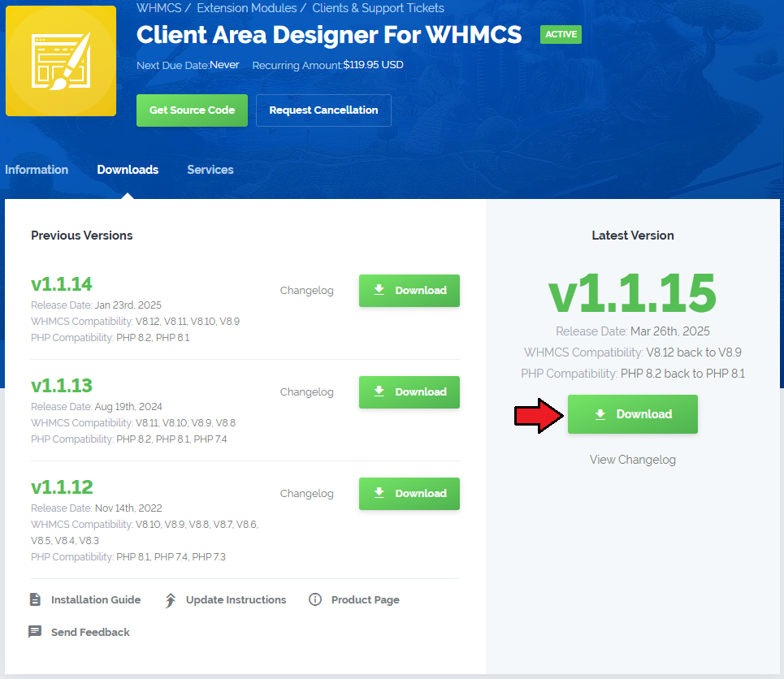Click the Request Cancellation button
Screen dimensions: 784x679
(323, 110)
